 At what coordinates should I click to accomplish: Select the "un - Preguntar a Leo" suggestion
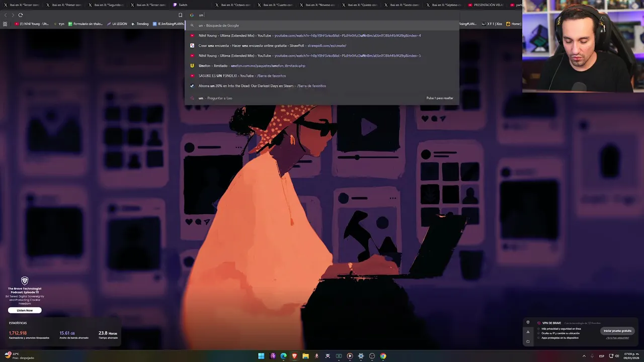point(322,98)
